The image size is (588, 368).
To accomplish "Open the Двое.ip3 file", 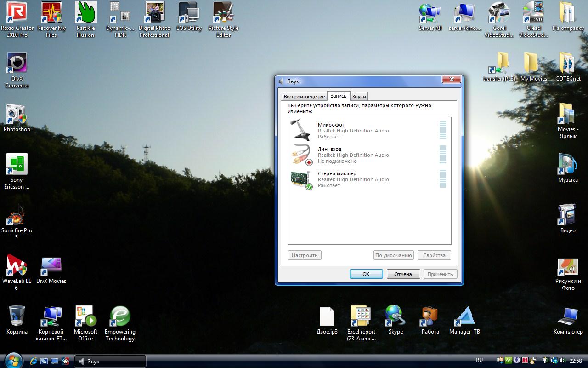I will (327, 320).
